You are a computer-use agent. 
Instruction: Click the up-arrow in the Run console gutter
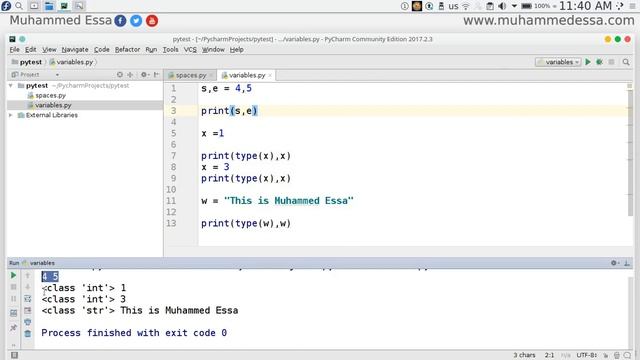click(27, 276)
